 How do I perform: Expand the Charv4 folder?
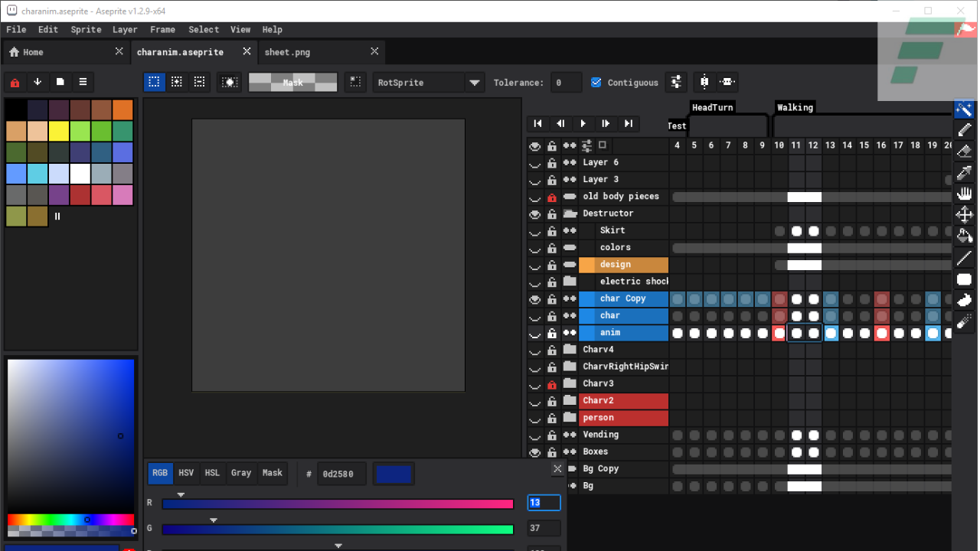tap(570, 350)
